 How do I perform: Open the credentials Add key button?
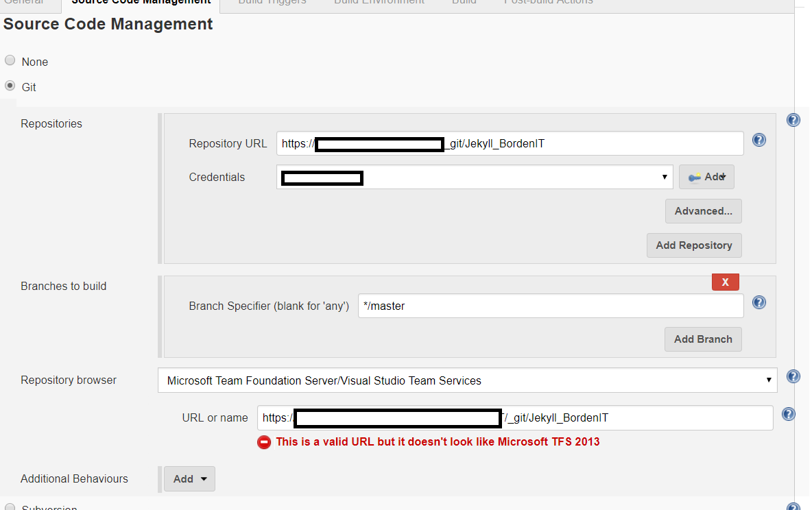706,177
